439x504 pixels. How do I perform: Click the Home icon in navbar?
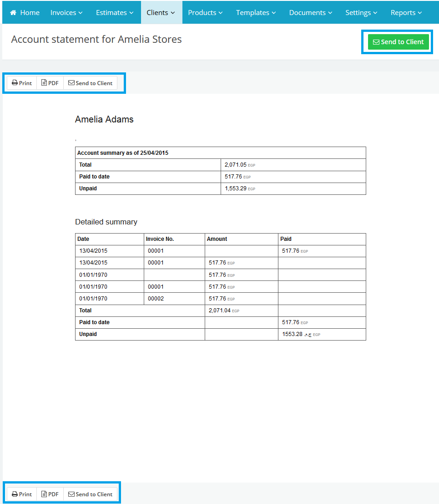point(13,13)
